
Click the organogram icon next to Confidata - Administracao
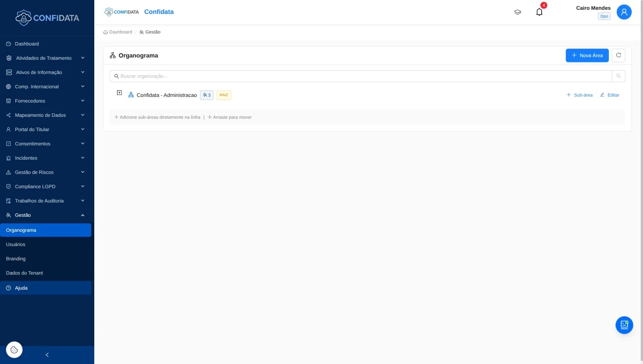click(x=131, y=95)
